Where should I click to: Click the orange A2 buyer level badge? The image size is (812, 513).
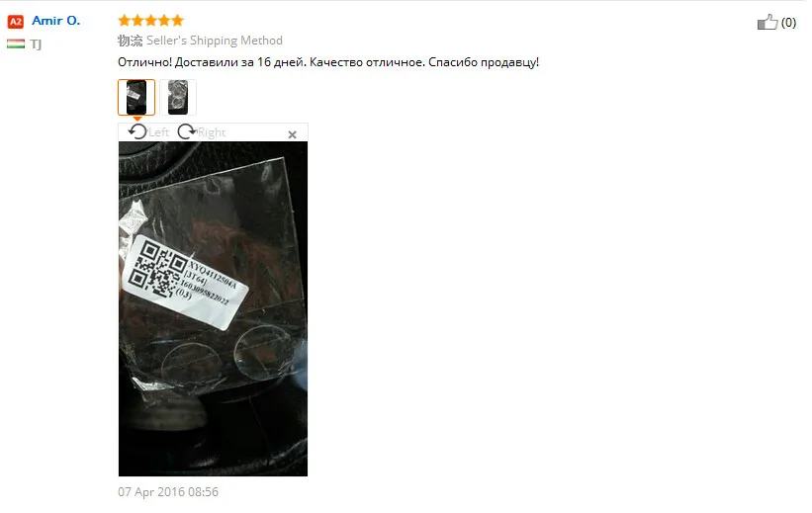click(x=16, y=21)
